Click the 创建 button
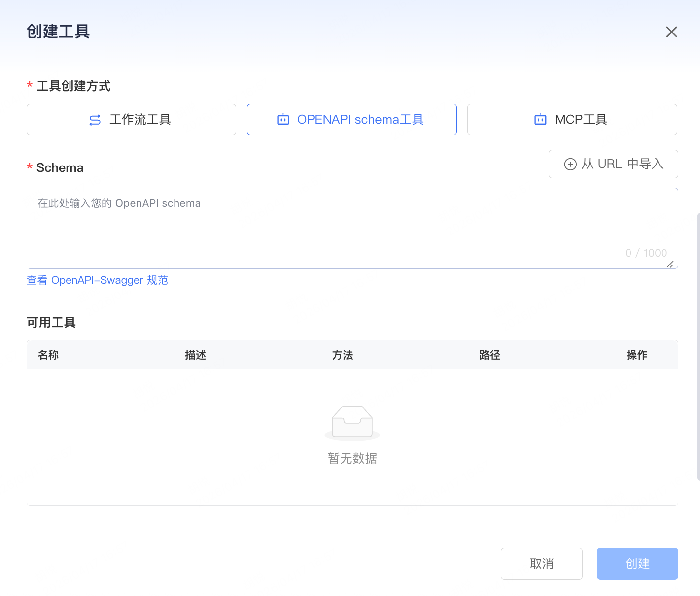Viewport: 700px width, 596px height. click(637, 563)
